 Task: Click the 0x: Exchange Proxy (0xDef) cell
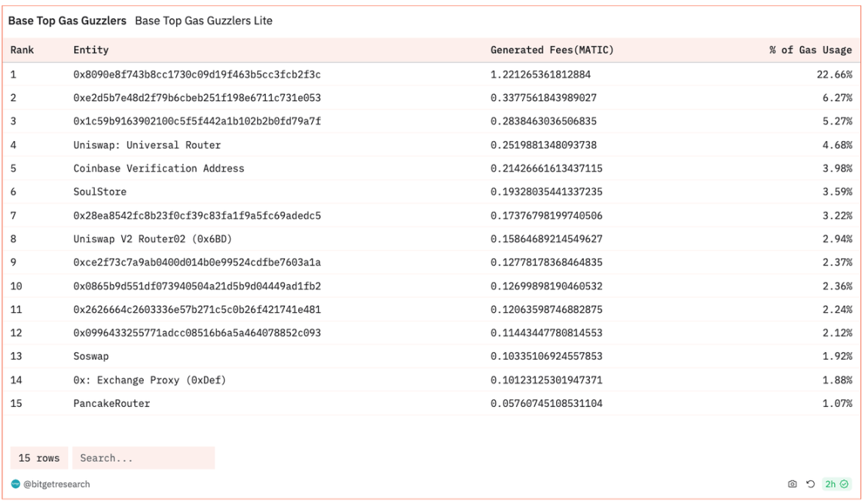tap(149, 380)
